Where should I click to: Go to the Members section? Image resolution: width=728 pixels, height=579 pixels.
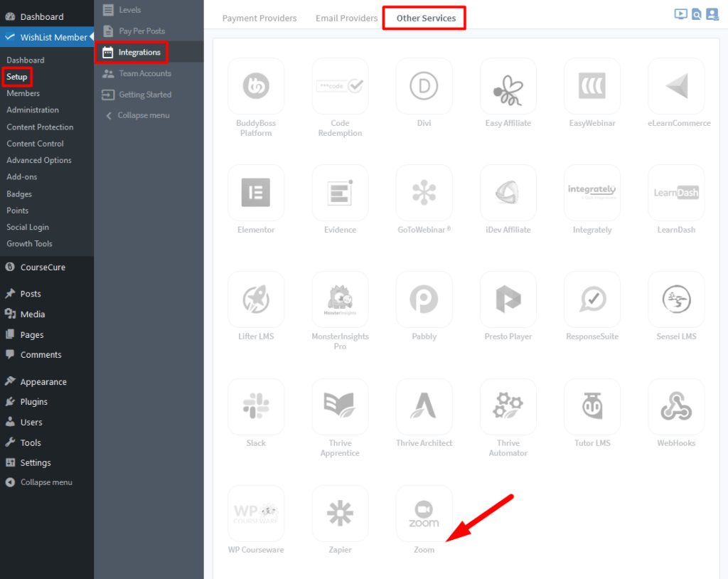(x=23, y=93)
